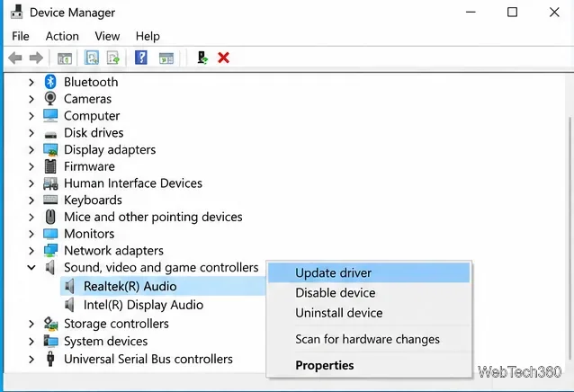The width and height of the screenshot is (574, 392).
Task: Click the Cameras webcam icon
Action: 50,99
